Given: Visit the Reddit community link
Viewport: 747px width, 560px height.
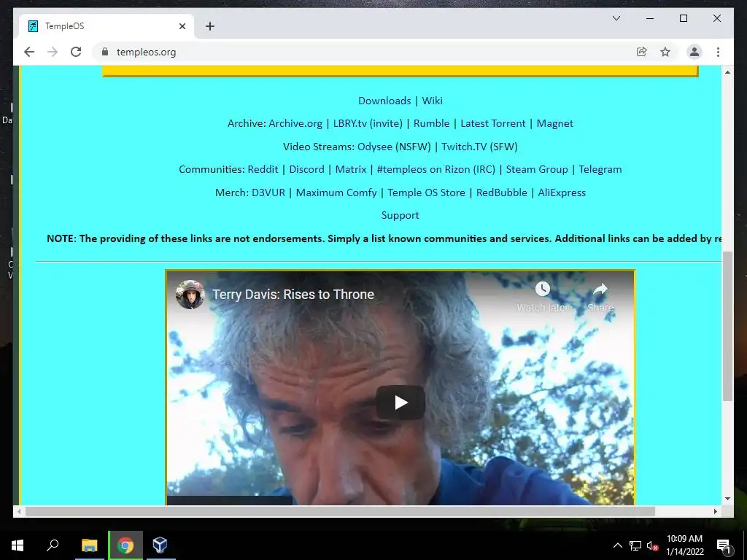Looking at the screenshot, I should tap(263, 169).
